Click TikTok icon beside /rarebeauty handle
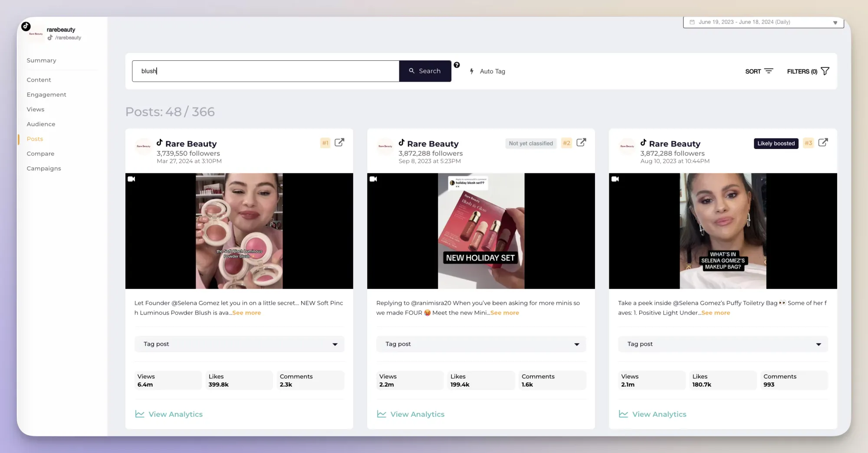 (50, 38)
